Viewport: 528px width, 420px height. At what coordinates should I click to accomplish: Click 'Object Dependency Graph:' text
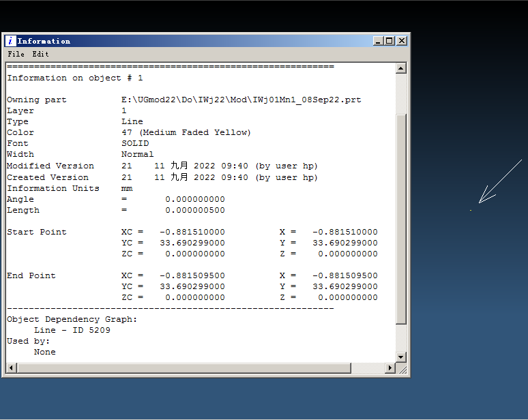(x=72, y=319)
